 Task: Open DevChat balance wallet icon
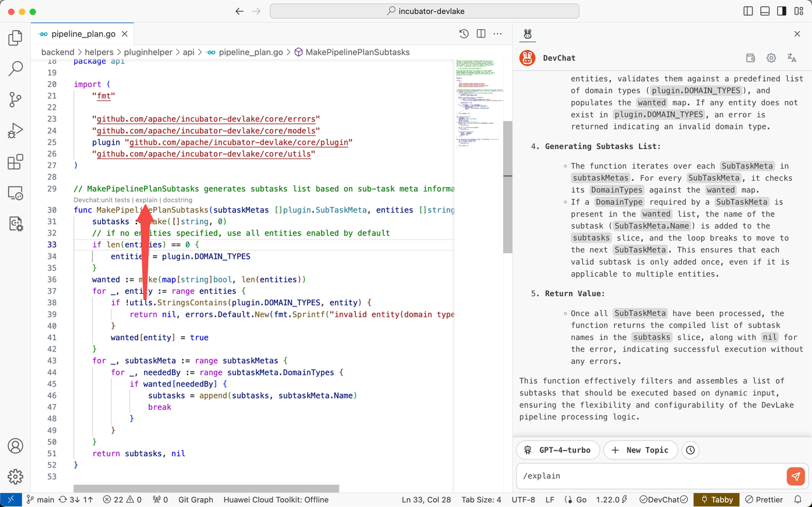click(x=750, y=58)
